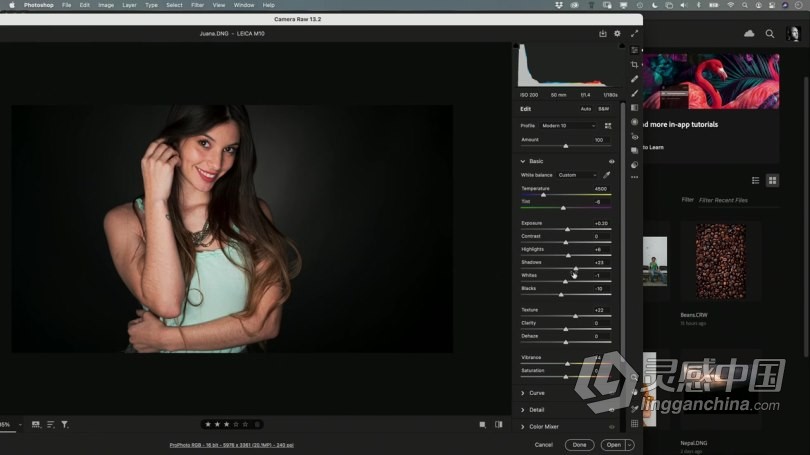810x455 pixels.
Task: Open the Profile dropdown showing Modern 10
Action: [567, 126]
